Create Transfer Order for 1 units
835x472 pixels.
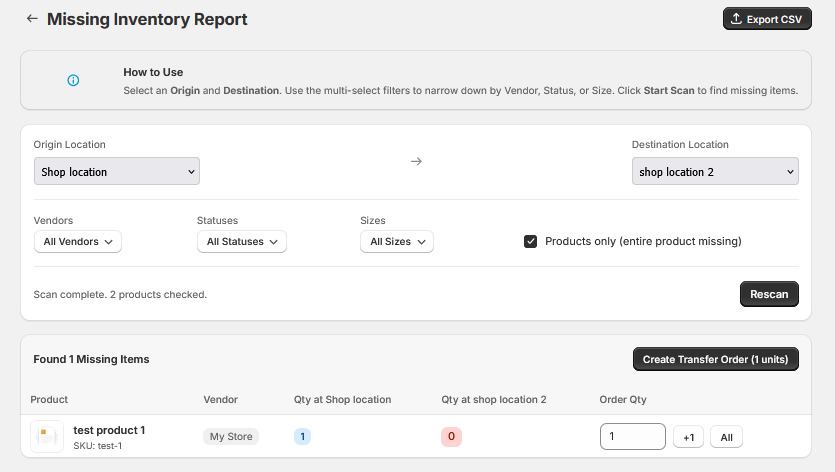(715, 359)
